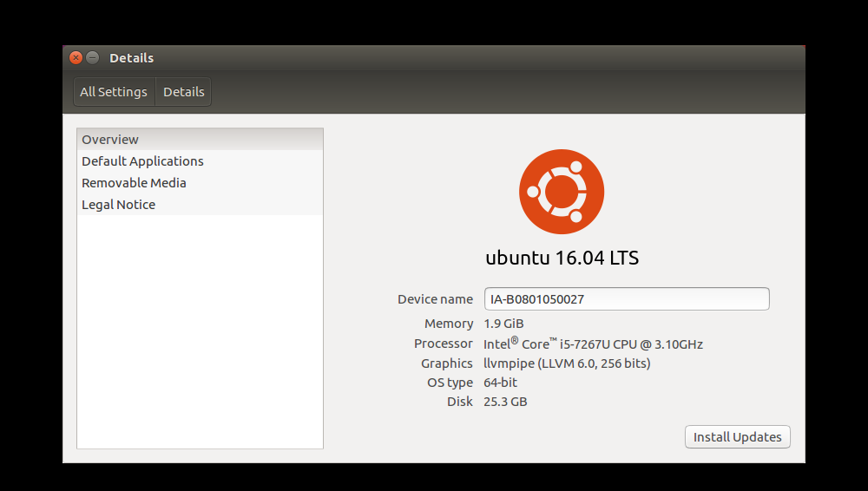The height and width of the screenshot is (491, 868).
Task: Click the 'Disk' label
Action: (460, 402)
